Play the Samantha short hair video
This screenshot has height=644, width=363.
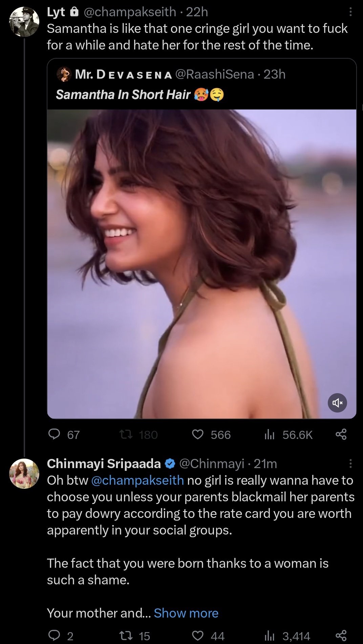pyautogui.click(x=201, y=264)
